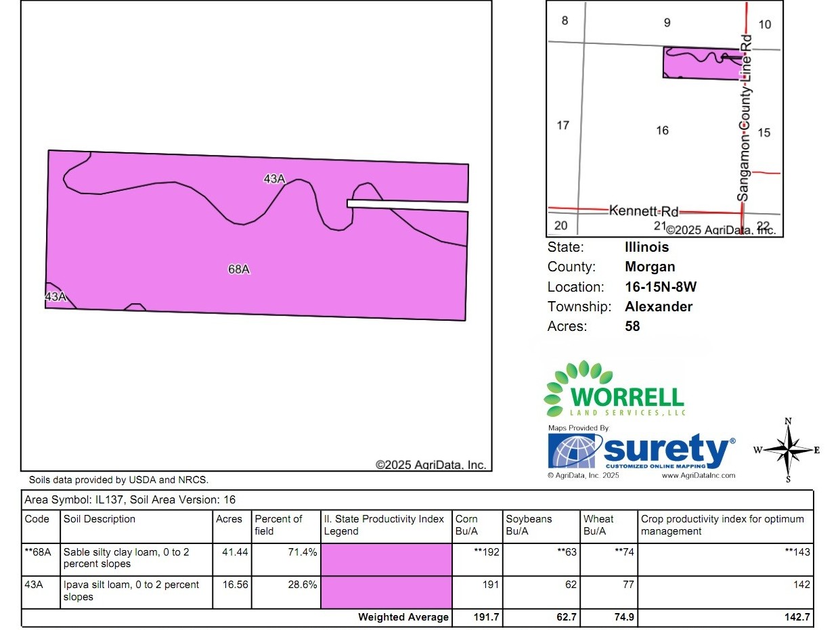Select the 43A productivity legend color swatch
The width and height of the screenshot is (840, 630).
pos(386,592)
